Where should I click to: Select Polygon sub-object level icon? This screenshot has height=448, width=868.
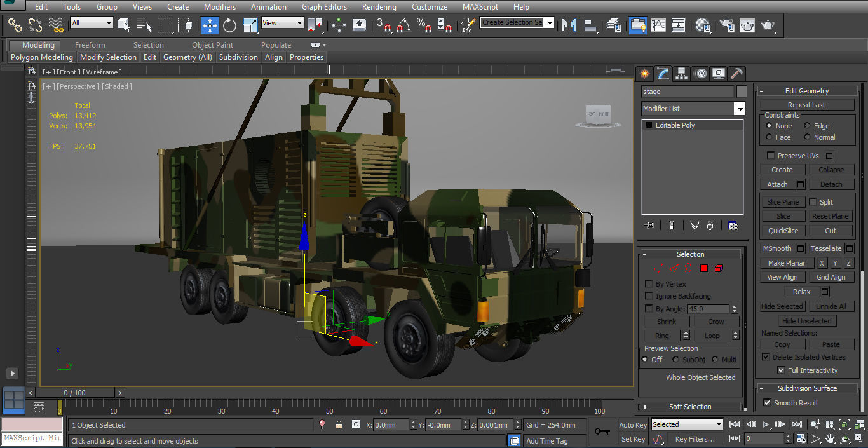(x=704, y=268)
